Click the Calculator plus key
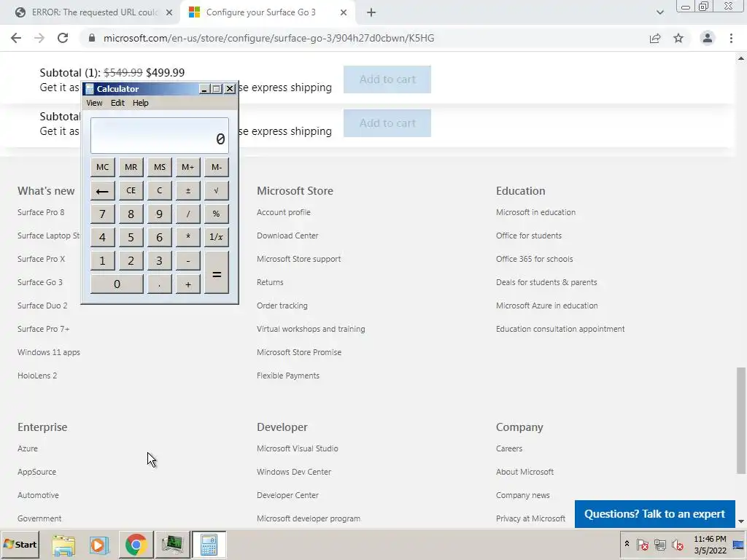Viewport: 747px width, 560px height. tap(188, 284)
